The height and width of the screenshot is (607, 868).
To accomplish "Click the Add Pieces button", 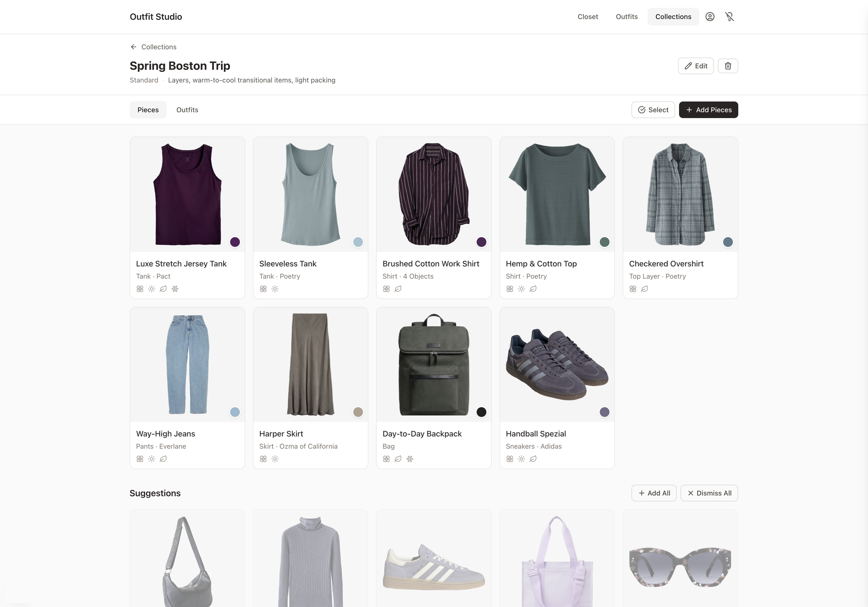I will point(708,110).
